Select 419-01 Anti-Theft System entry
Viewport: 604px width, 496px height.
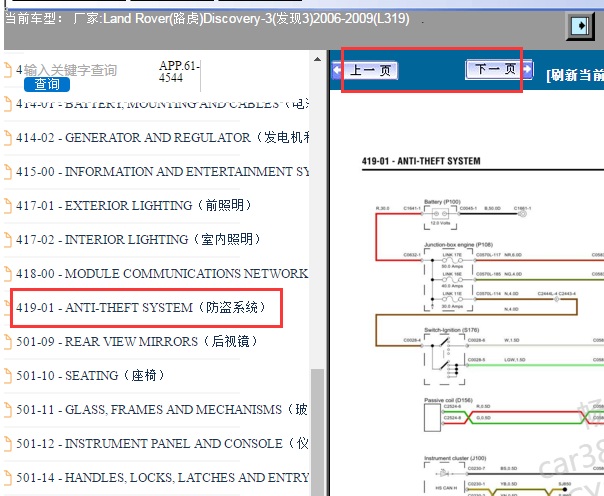pyautogui.click(x=141, y=308)
